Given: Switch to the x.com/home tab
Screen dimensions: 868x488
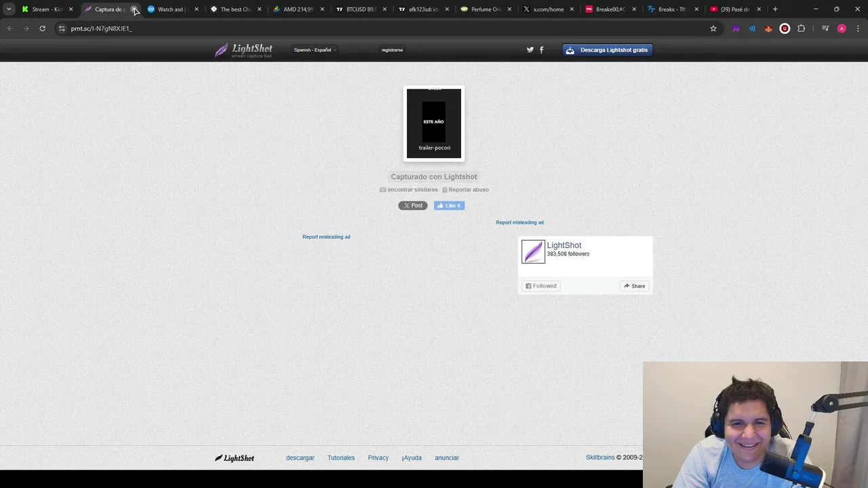Looking at the screenshot, I should pos(548,9).
